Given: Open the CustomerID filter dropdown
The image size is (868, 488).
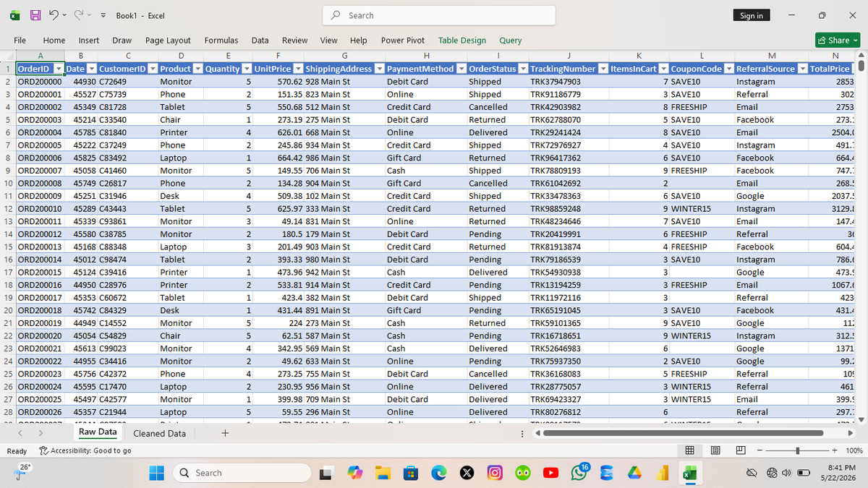Looking at the screenshot, I should click(x=152, y=69).
